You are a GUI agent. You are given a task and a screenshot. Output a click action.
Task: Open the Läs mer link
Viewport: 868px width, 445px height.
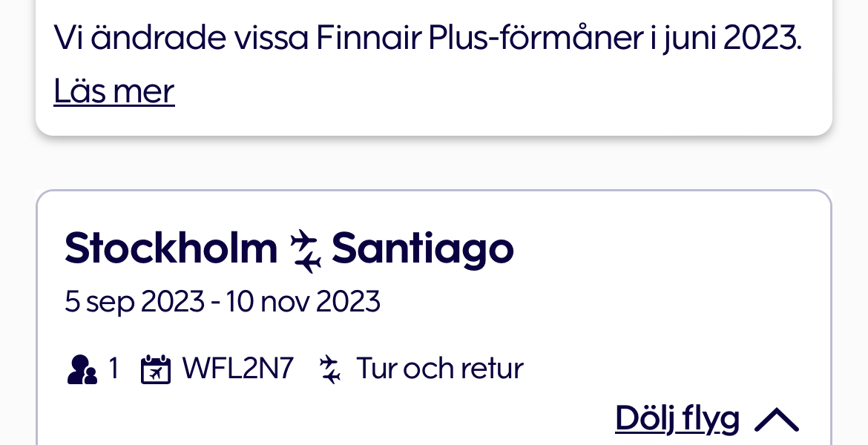click(x=114, y=91)
